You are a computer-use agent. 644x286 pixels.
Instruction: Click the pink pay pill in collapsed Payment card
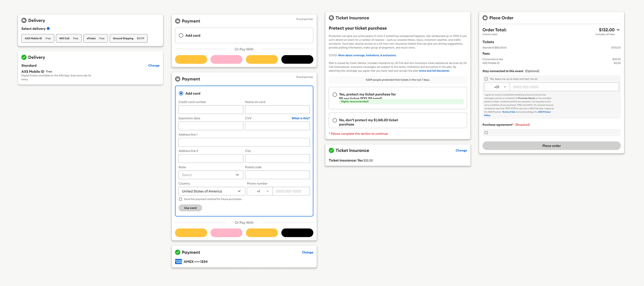pyautogui.click(x=226, y=60)
